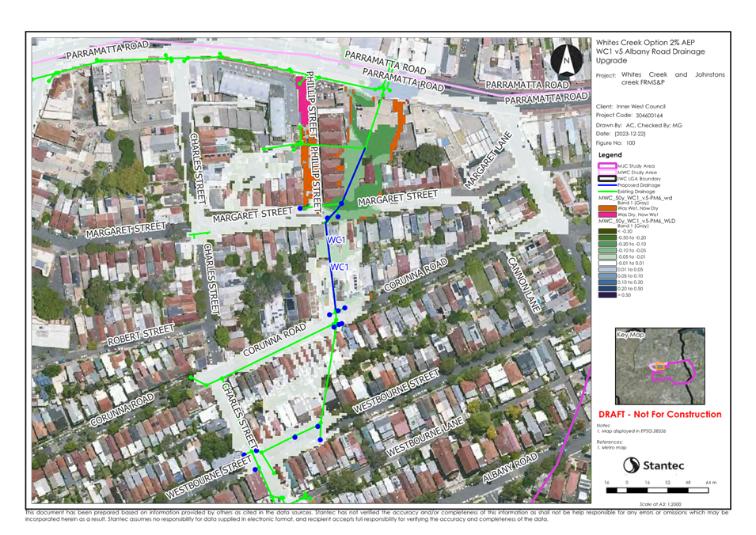Pick the '0.10 to 0.20' blue swatch
This screenshot has width=756, height=535.
click(x=607, y=283)
